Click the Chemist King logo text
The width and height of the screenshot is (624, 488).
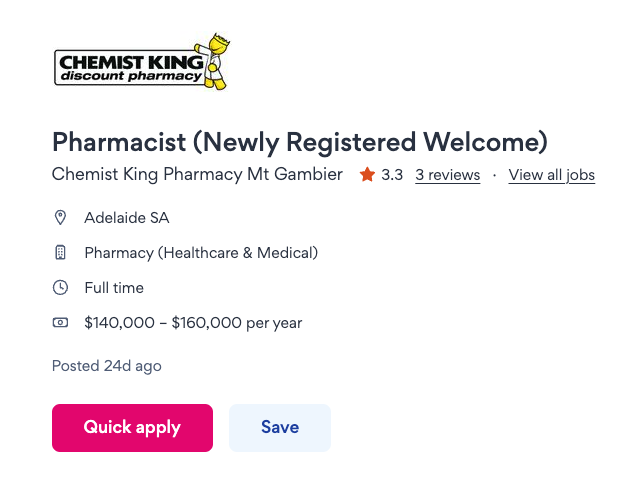tap(125, 65)
